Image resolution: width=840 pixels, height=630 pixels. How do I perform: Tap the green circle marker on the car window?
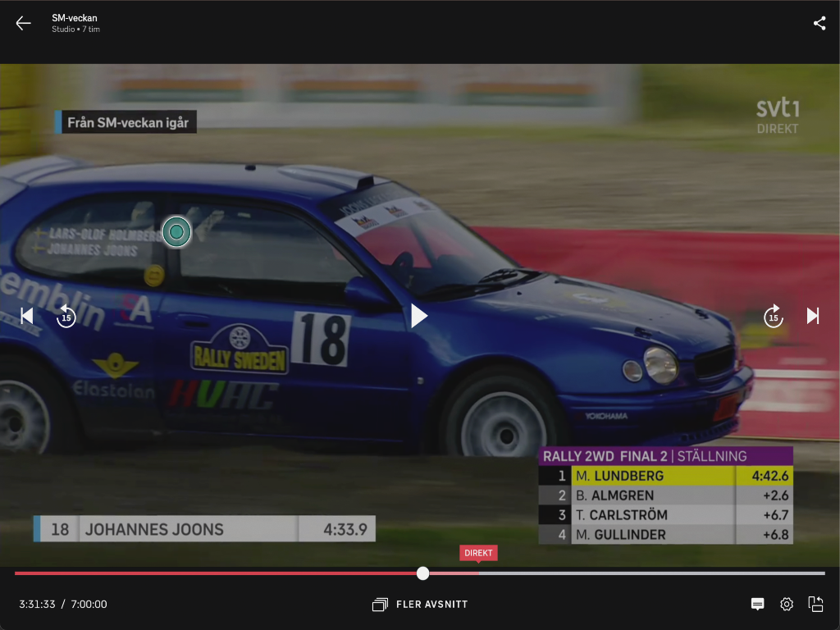pos(176,232)
